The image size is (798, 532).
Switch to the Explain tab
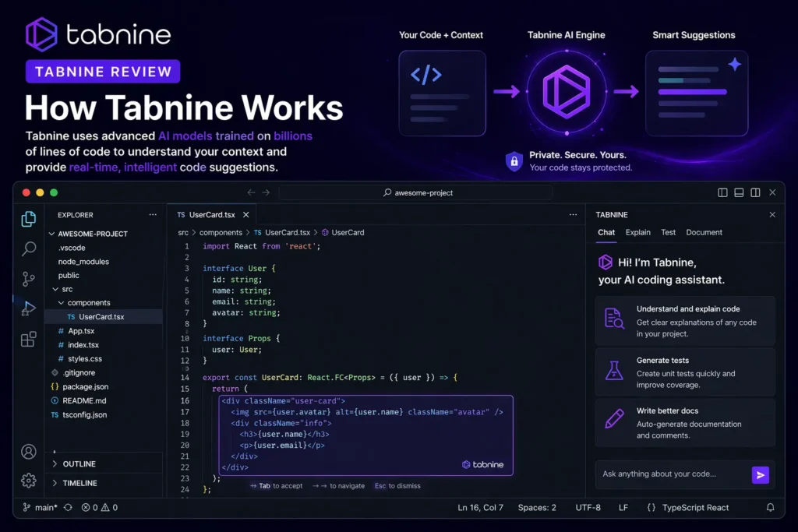pos(637,232)
